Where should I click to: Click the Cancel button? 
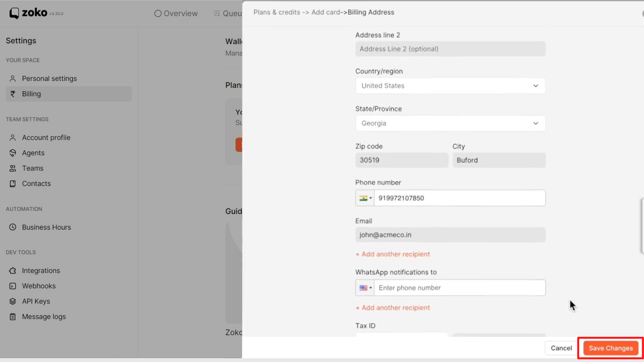coord(561,348)
